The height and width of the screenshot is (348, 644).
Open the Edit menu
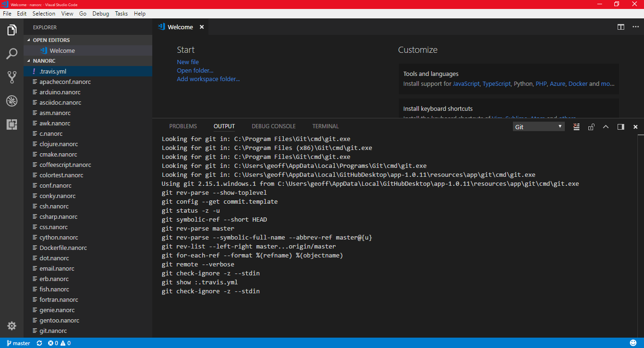click(x=22, y=14)
